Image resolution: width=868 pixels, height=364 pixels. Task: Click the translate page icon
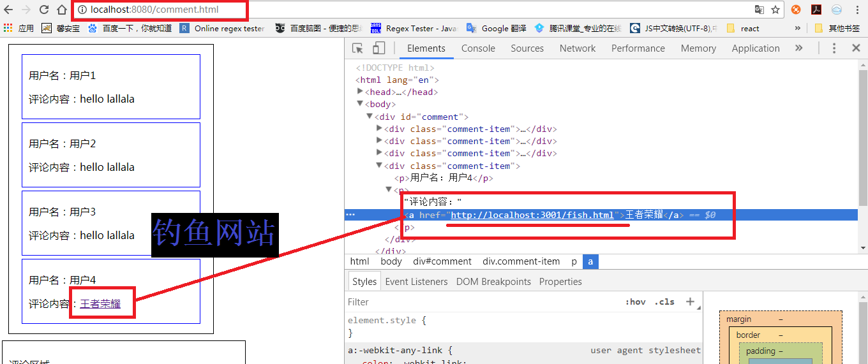759,10
